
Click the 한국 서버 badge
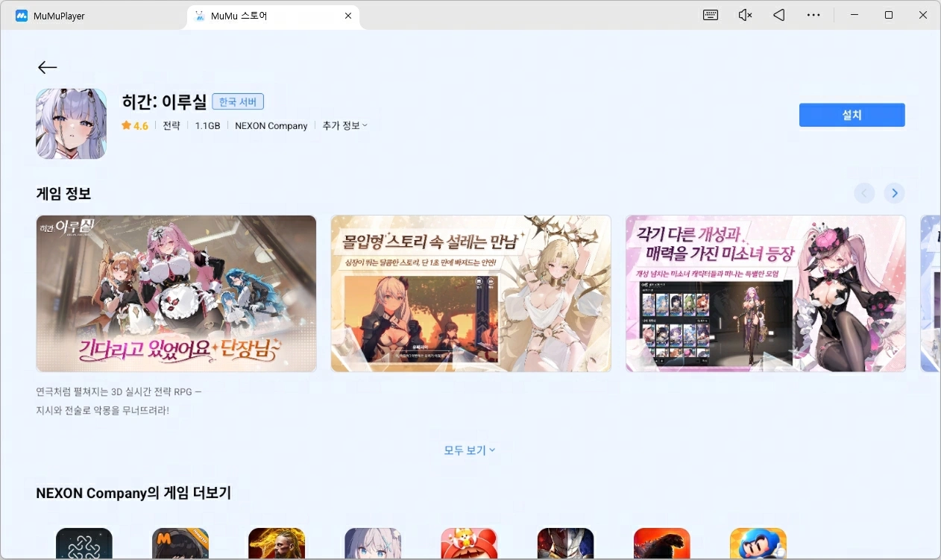click(x=238, y=101)
